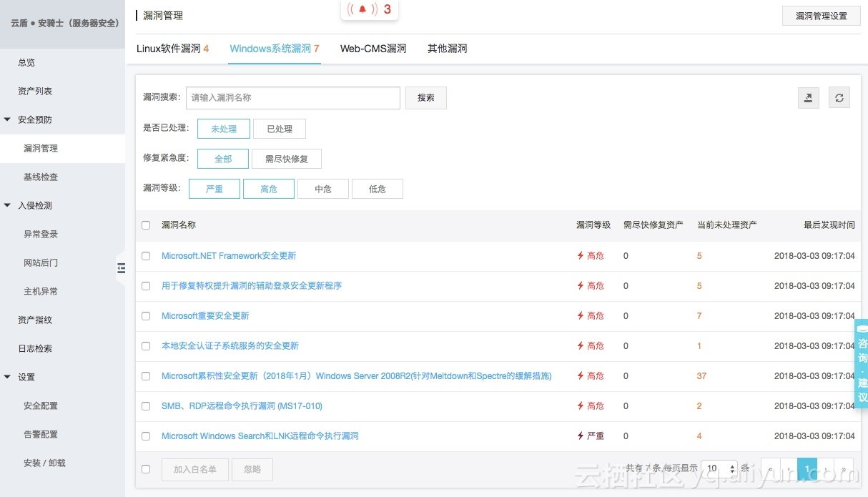Check the Microsoft累积性安全更新 row checkbox

pyautogui.click(x=146, y=376)
